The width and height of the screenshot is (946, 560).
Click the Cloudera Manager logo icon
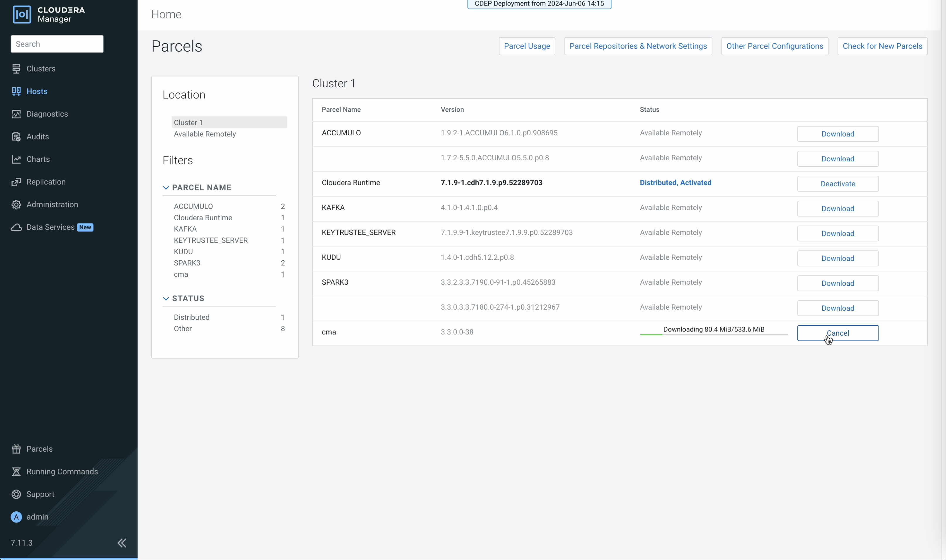pyautogui.click(x=22, y=14)
